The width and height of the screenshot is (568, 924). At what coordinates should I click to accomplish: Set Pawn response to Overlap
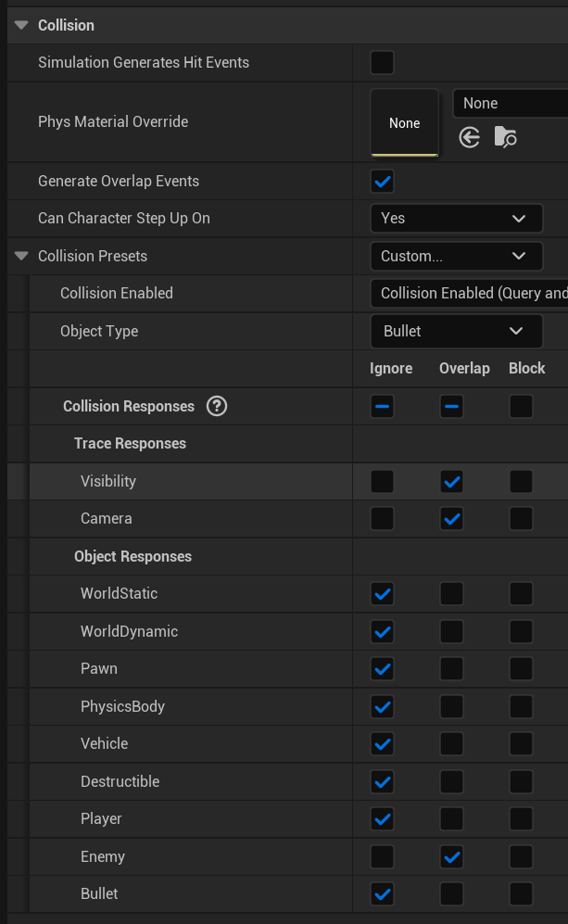(451, 668)
